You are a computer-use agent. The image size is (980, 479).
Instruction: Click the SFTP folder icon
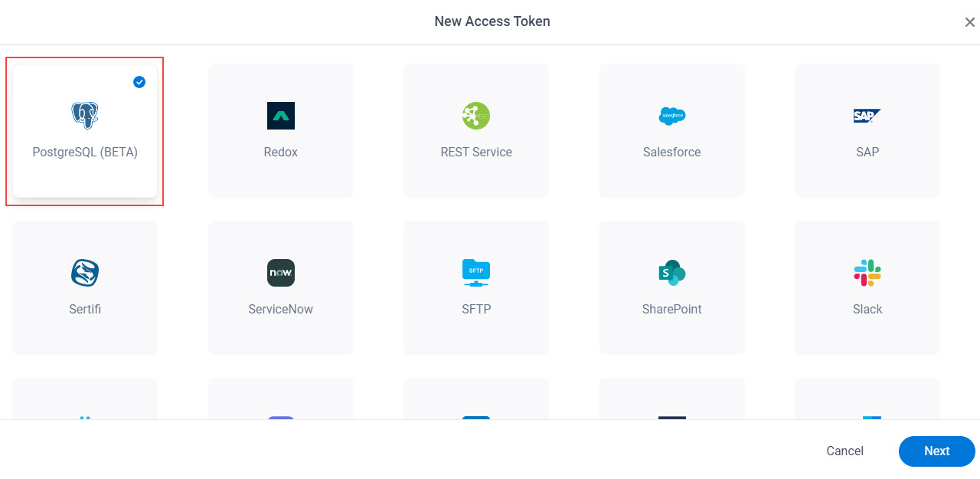coord(476,273)
